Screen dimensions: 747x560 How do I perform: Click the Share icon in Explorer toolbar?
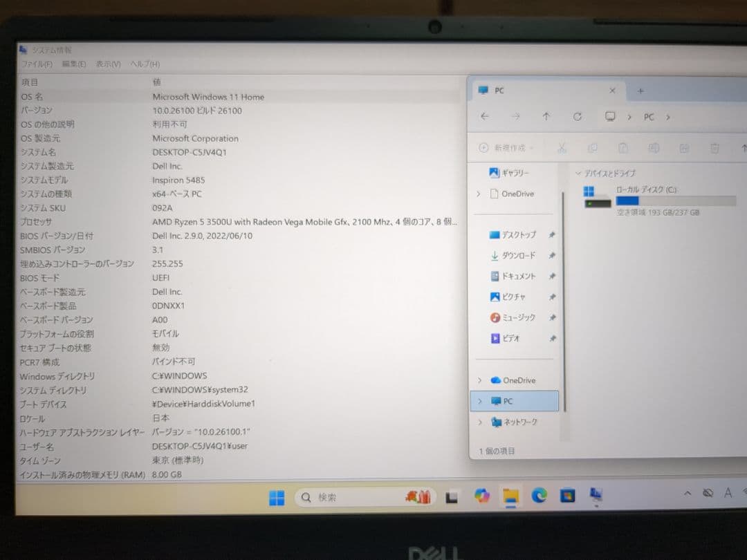pyautogui.click(x=684, y=147)
